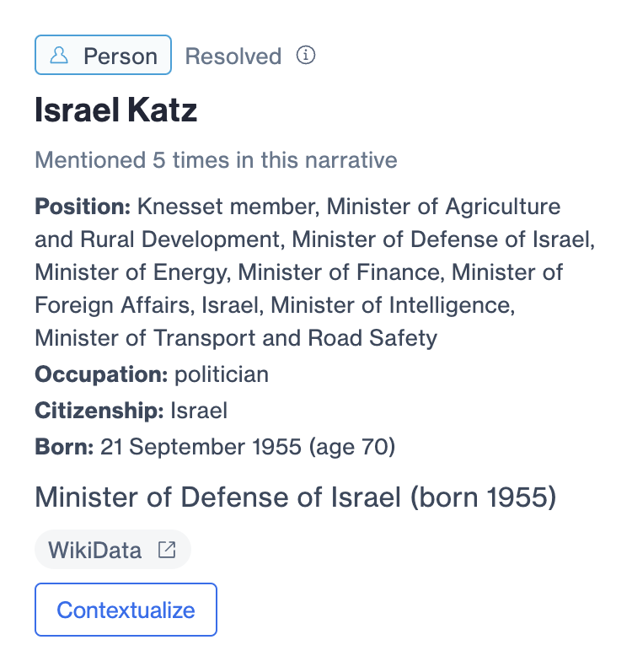Click the 21 September 1955 birth date
The image size is (632, 672).
(201, 447)
